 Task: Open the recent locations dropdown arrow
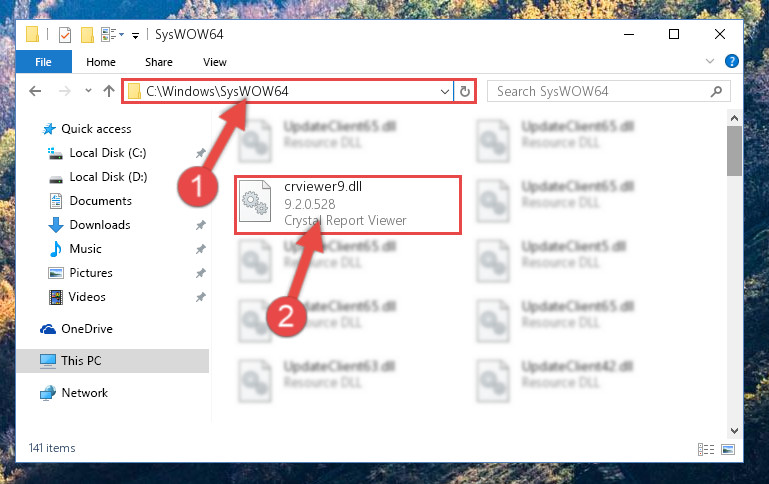coord(88,91)
